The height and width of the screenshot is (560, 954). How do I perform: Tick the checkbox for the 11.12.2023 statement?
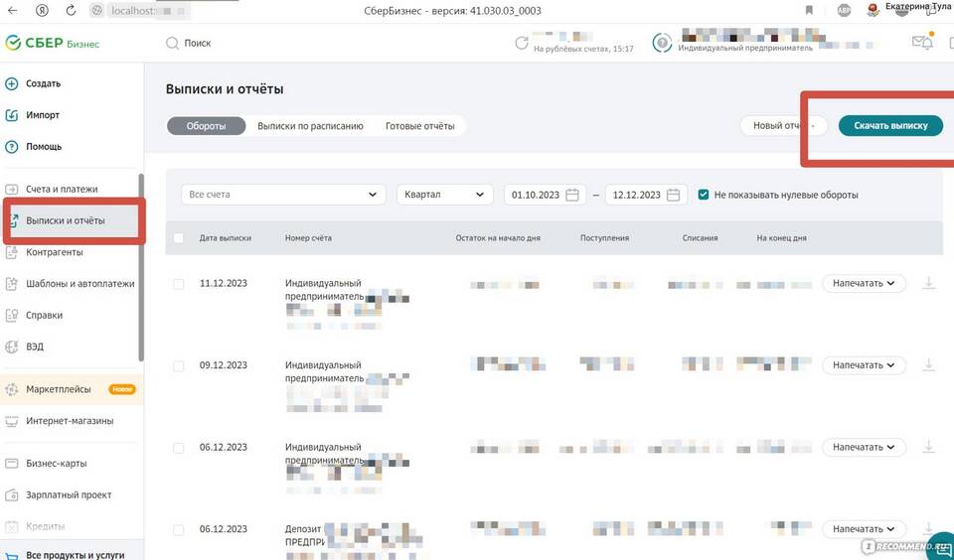pos(179,284)
